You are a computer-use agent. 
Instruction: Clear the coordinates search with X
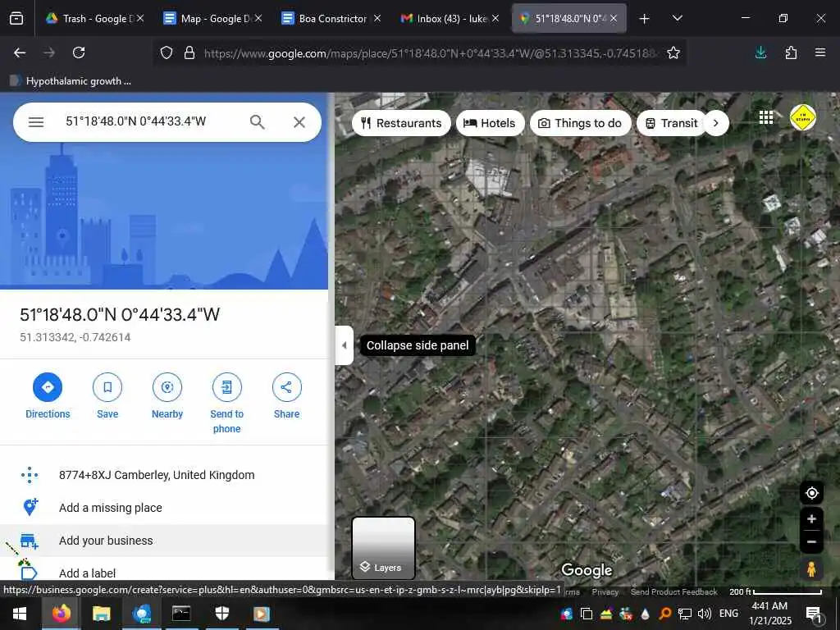(x=299, y=122)
